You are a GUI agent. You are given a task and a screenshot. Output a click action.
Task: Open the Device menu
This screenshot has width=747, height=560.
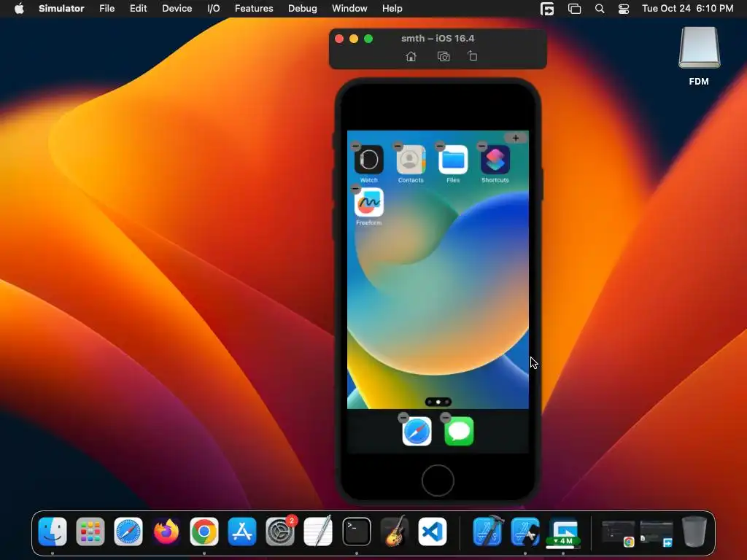point(177,9)
